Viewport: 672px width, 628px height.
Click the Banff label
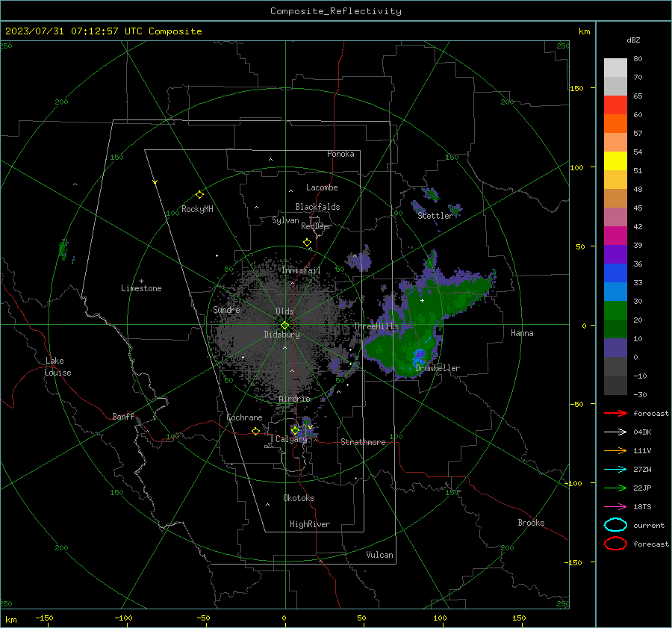[123, 417]
